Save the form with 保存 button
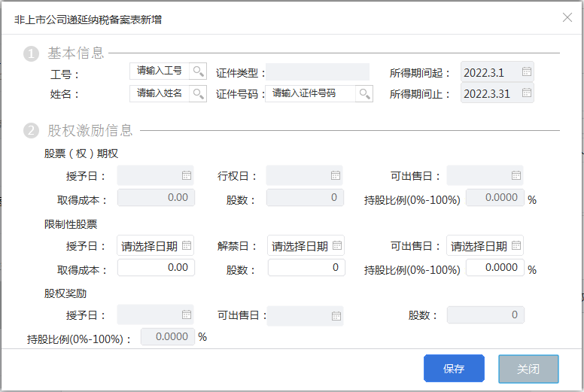 point(454,368)
